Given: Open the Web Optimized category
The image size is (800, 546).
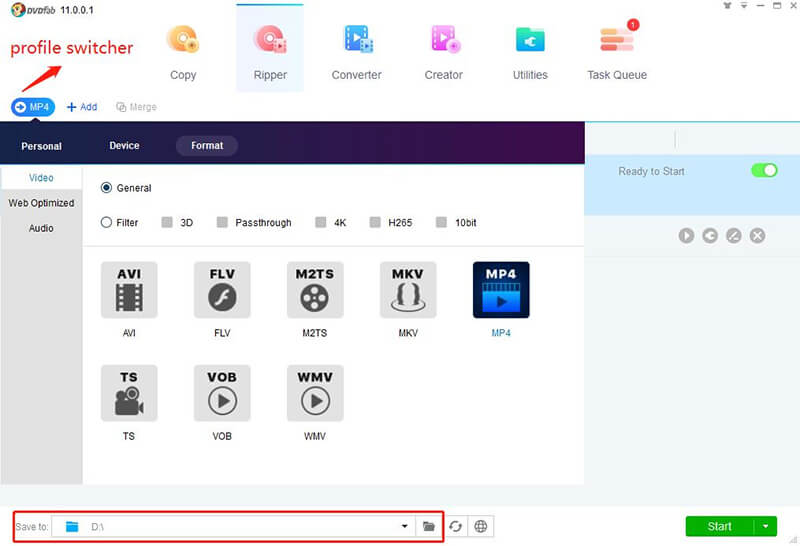Looking at the screenshot, I should pos(41,203).
